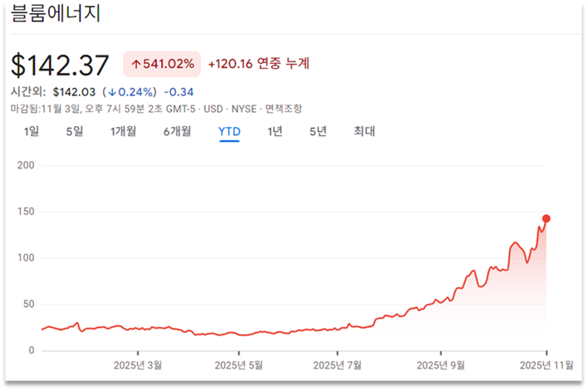Choose the 6개월 chart period
The height and width of the screenshot is (390, 588).
point(177,131)
